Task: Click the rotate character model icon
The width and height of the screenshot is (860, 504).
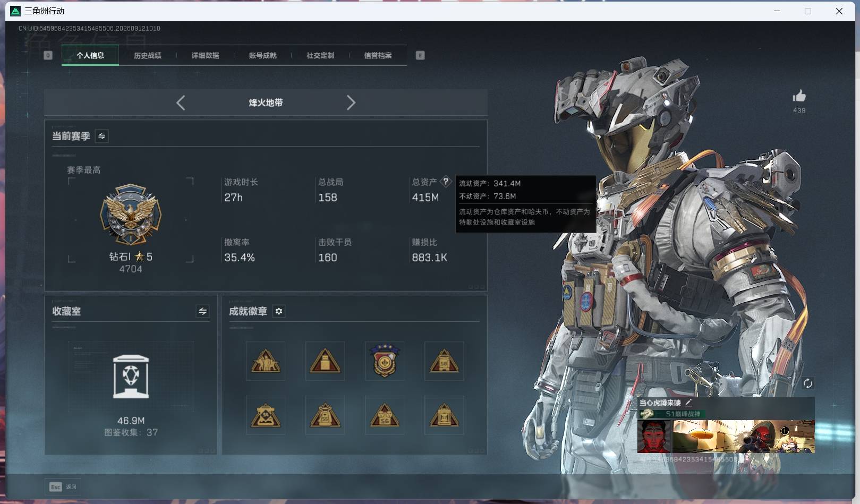Action: [x=807, y=383]
